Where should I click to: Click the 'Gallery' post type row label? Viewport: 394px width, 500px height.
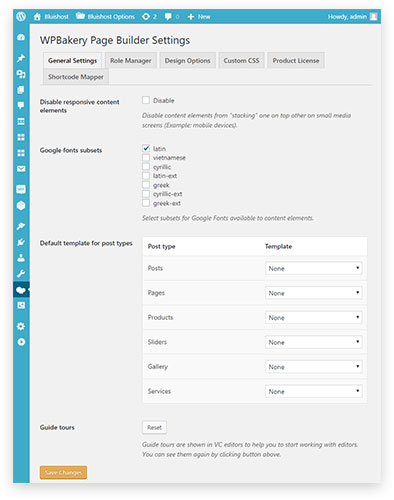pyautogui.click(x=158, y=367)
